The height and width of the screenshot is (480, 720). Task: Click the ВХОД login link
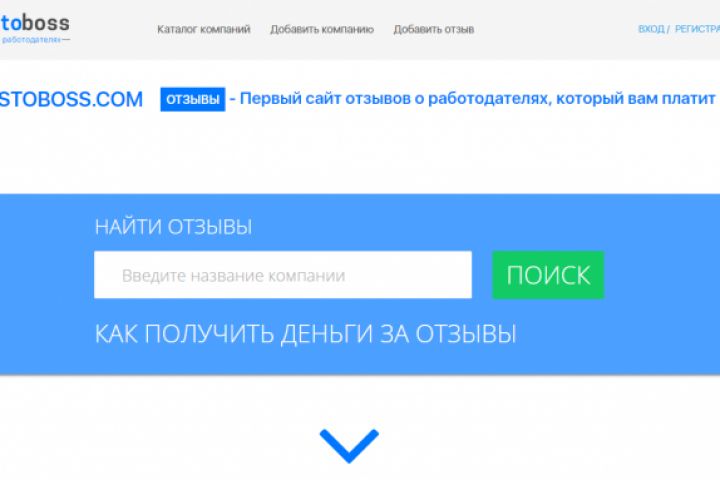point(651,29)
